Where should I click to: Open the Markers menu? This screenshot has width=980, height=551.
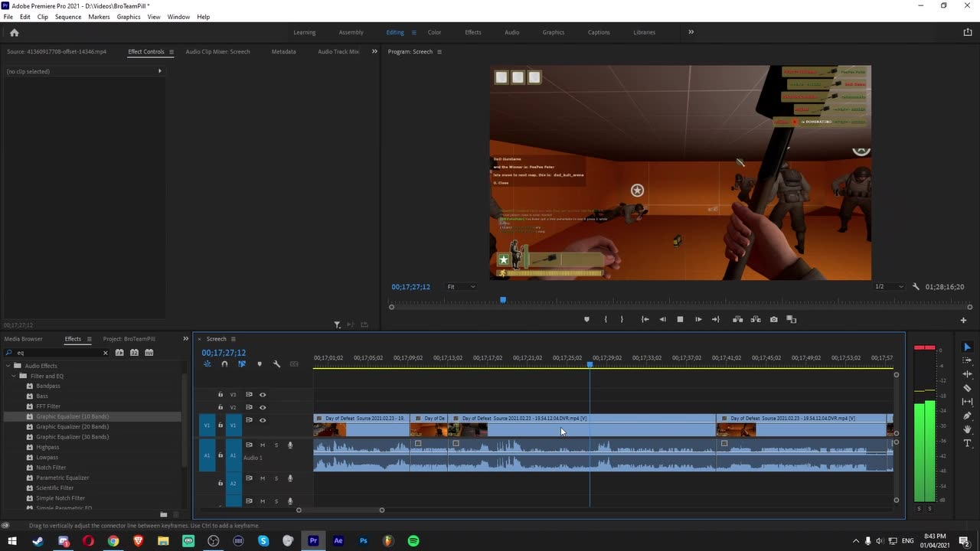[x=99, y=17]
